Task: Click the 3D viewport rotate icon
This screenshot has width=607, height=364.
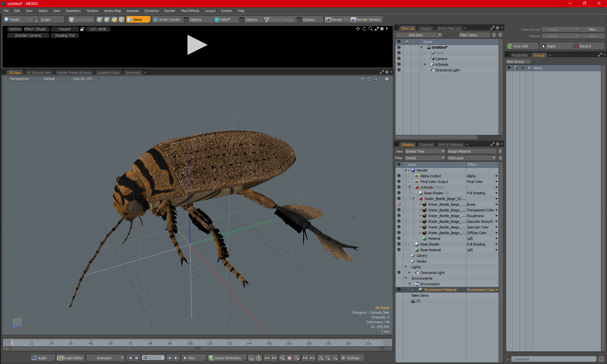Action: pyautogui.click(x=369, y=79)
